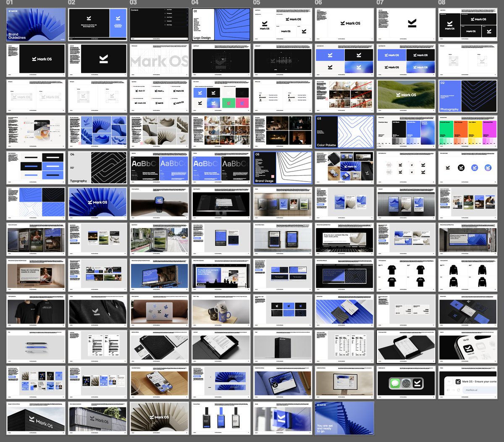Open the phone showing 16:41 app icon slide

[x=468, y=346]
